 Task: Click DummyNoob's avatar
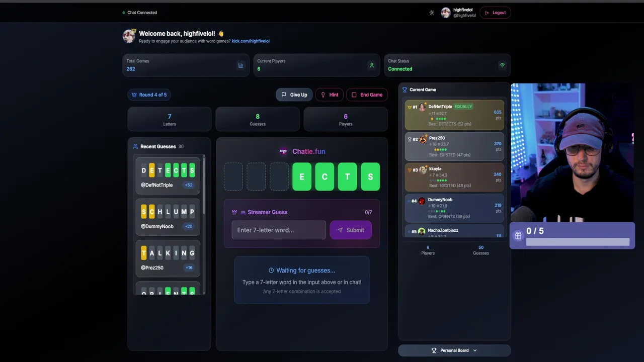[422, 201]
